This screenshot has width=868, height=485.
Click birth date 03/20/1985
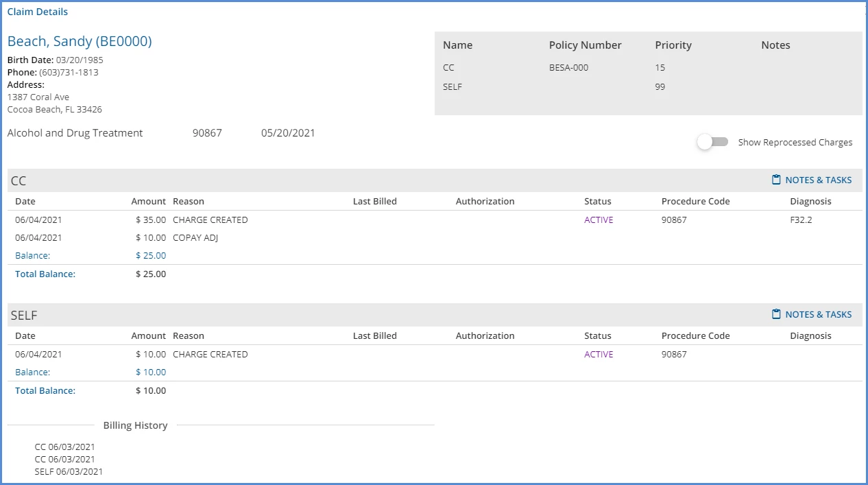pos(80,60)
